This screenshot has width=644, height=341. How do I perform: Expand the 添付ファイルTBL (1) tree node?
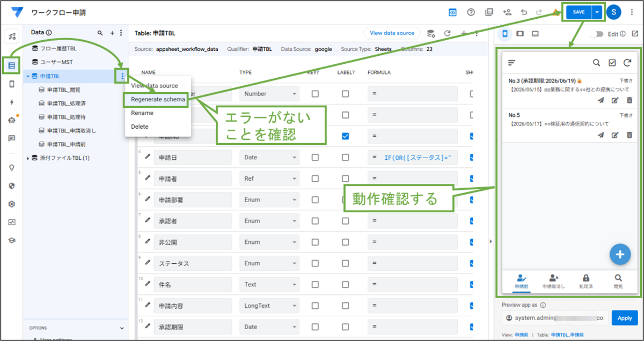click(x=28, y=158)
